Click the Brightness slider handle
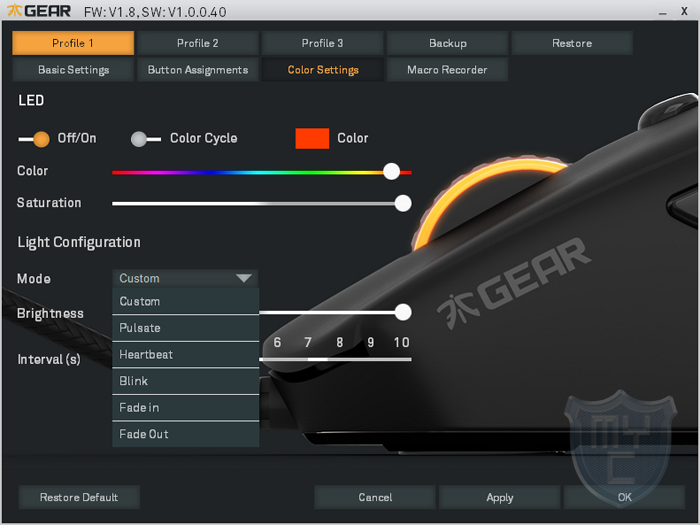 pos(403,312)
